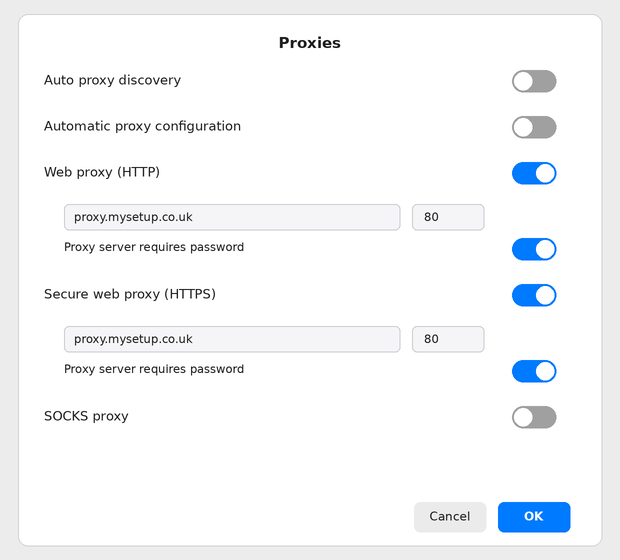Image resolution: width=620 pixels, height=560 pixels.
Task: Click the Secure web proxy (HTTPS) label
Action: [x=130, y=294]
